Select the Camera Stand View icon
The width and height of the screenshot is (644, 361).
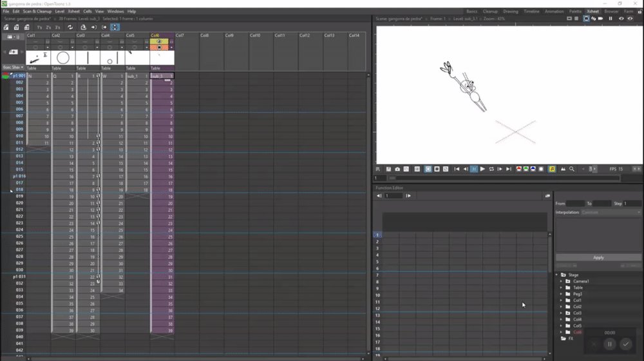click(586, 19)
